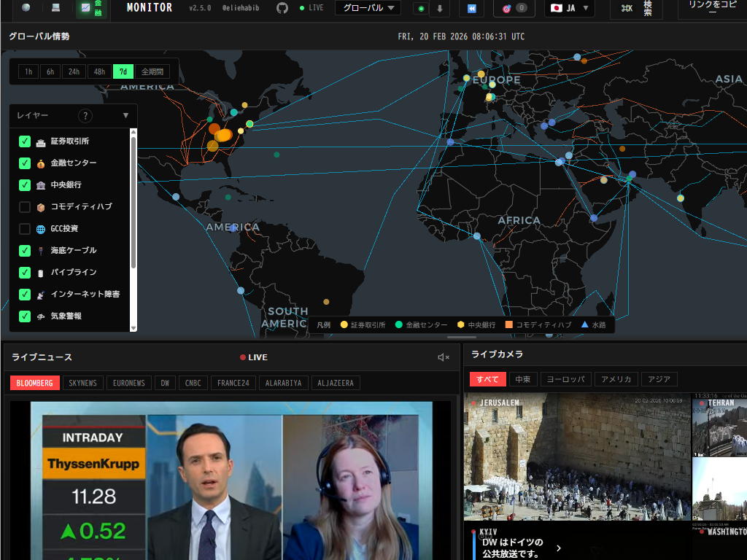Open the GitHub repository icon
This screenshot has height=560, width=747.
282,8
